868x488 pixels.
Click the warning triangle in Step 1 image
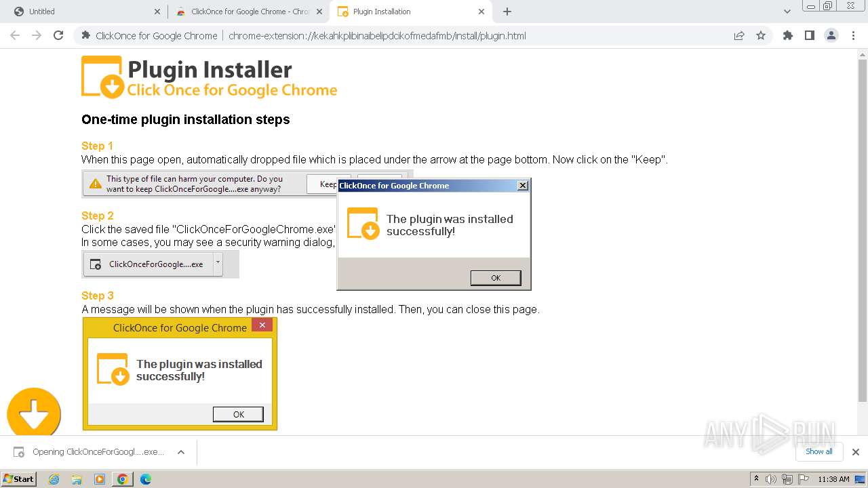96,184
